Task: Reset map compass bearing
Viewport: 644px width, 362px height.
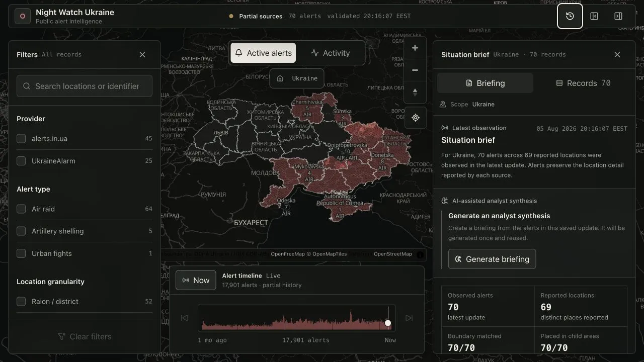Action: [x=415, y=92]
